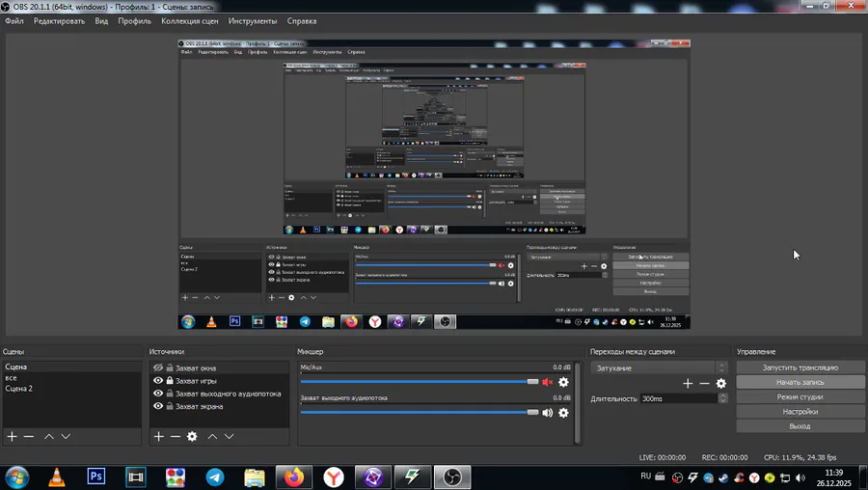Open the Windows Start menu

tap(16, 477)
